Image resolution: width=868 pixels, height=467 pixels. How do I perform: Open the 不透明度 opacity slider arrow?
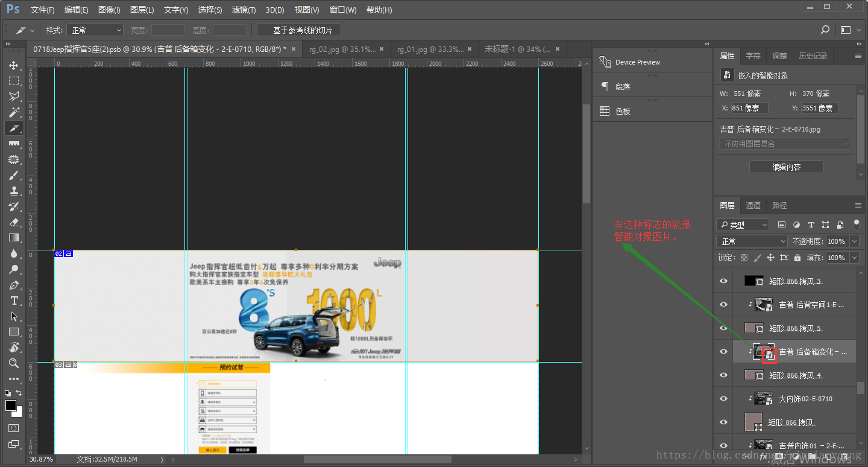854,241
